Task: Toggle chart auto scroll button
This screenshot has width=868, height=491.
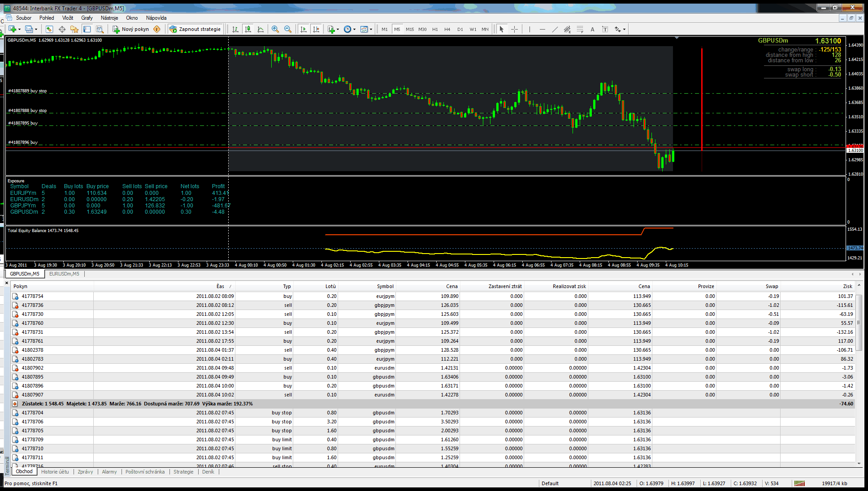Action: [x=304, y=29]
